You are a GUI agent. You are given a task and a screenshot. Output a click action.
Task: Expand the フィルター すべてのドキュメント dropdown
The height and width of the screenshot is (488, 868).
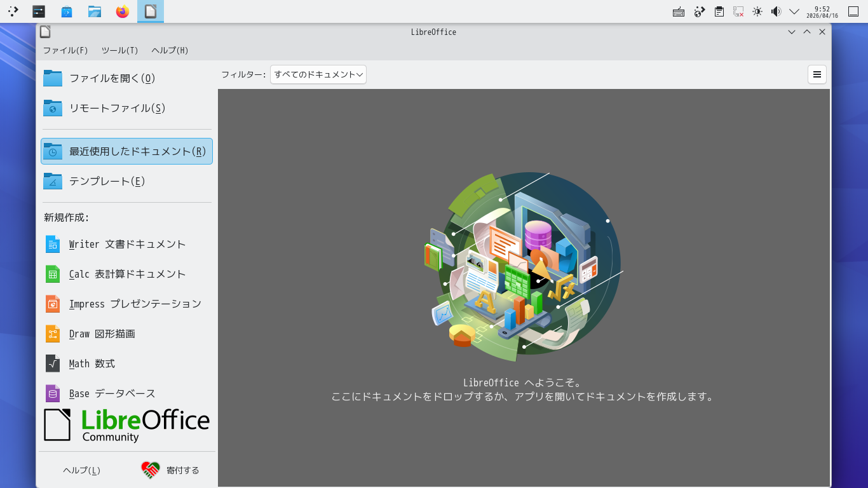318,74
